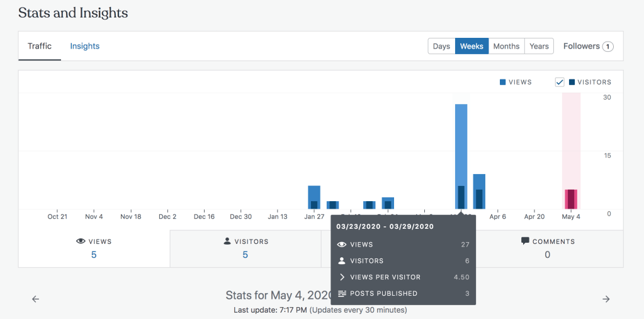Select the Traffic tab
The image size is (644, 319).
point(40,46)
